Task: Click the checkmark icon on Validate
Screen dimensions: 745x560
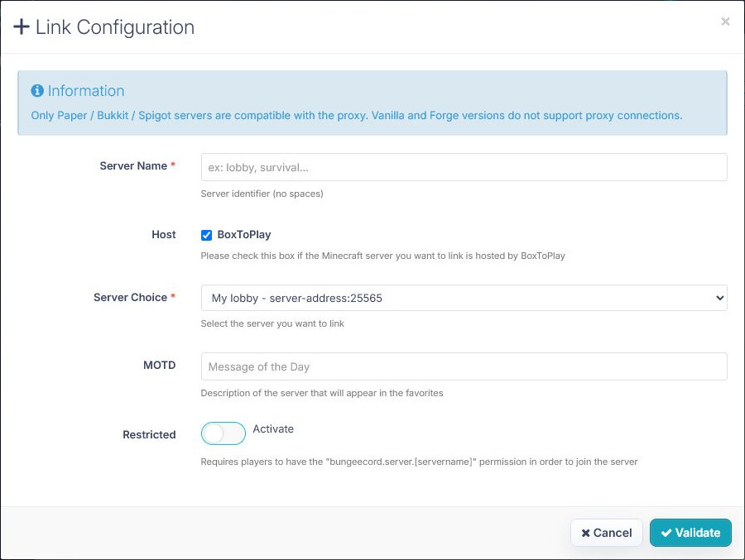Action: pos(666,533)
